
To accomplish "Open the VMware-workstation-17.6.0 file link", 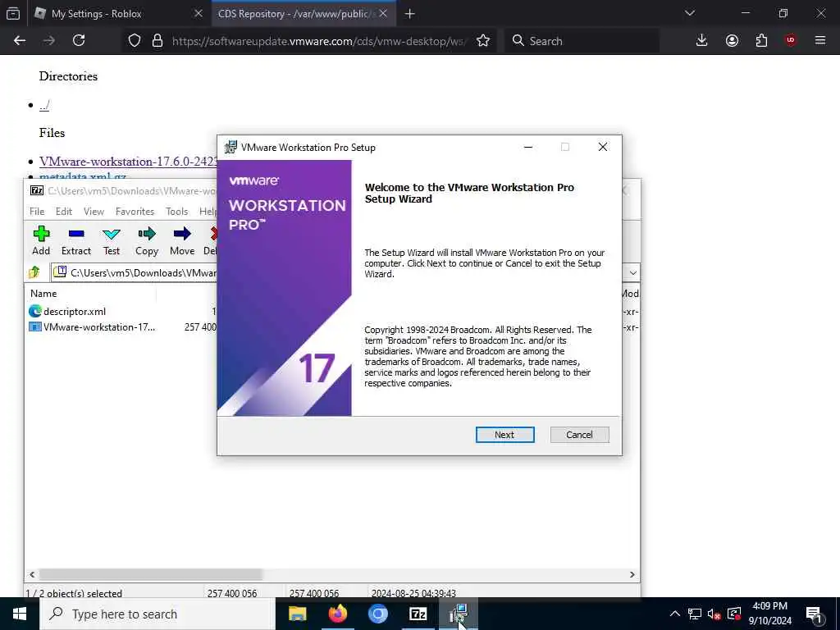I will (x=128, y=162).
